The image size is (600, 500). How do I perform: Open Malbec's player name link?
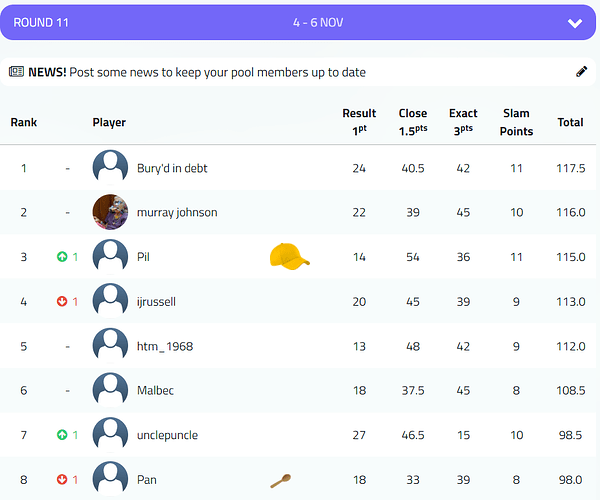tap(155, 390)
